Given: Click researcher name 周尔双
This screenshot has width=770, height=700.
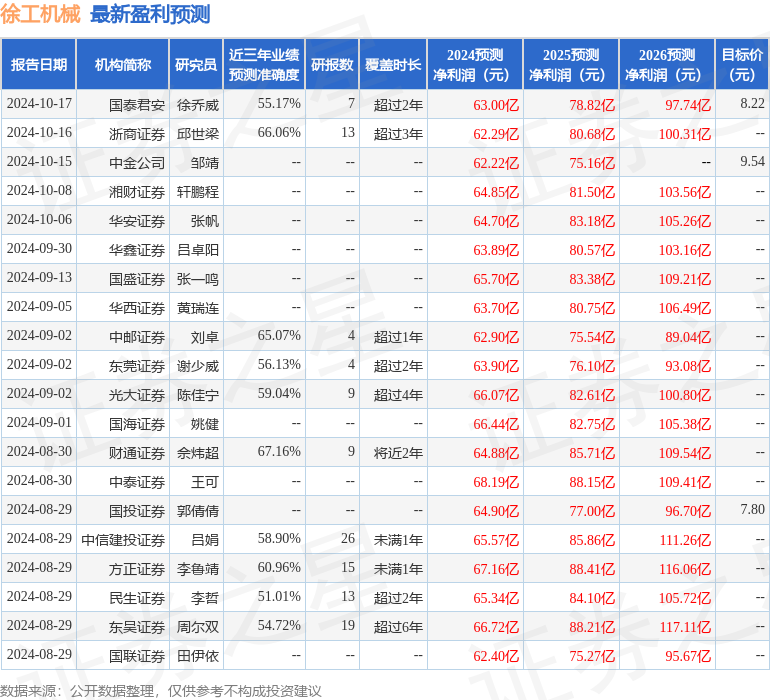Looking at the screenshot, I should tap(197, 626).
